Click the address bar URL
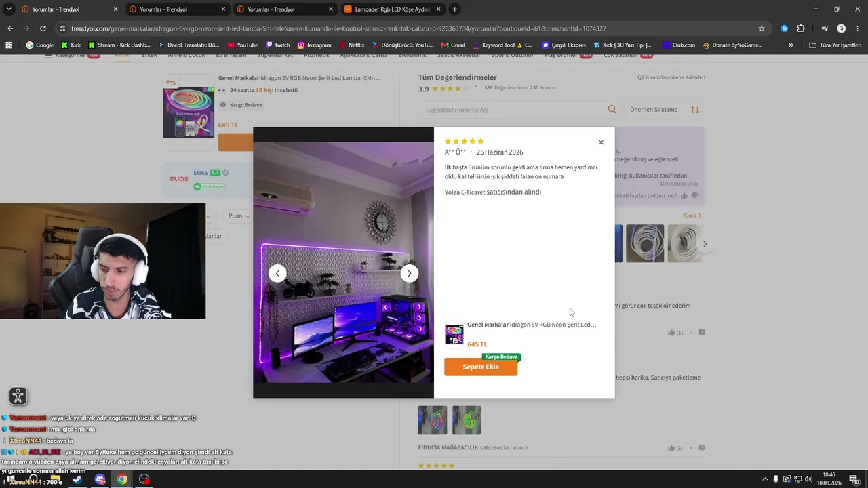 pos(339,28)
